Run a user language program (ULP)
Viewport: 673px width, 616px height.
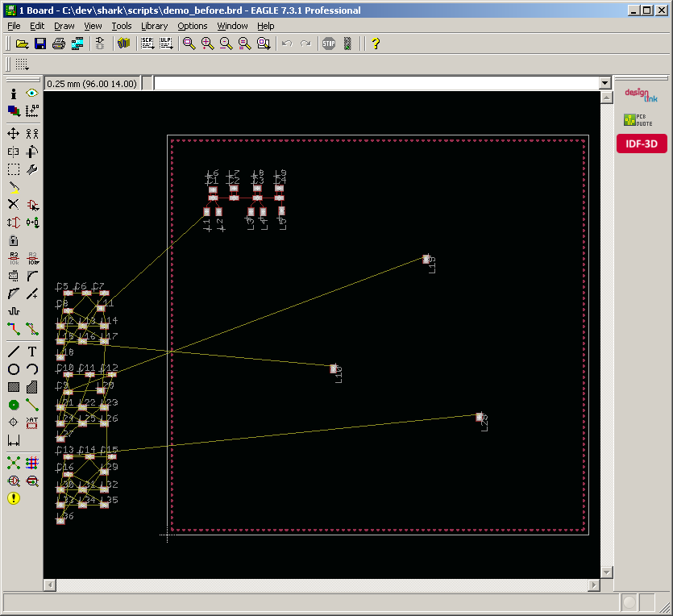[166, 44]
